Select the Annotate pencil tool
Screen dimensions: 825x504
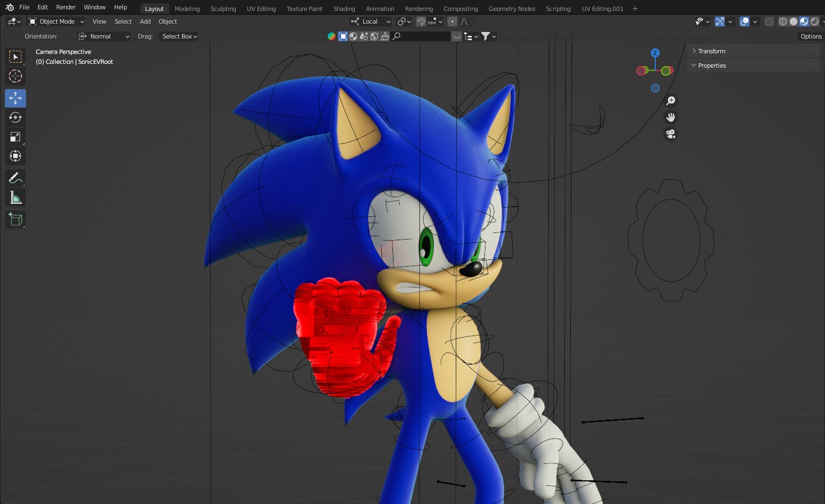(15, 178)
